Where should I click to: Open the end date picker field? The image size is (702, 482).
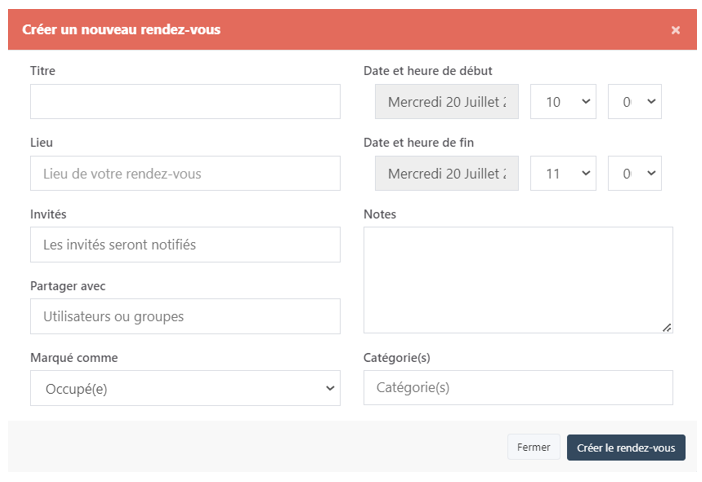[446, 174]
